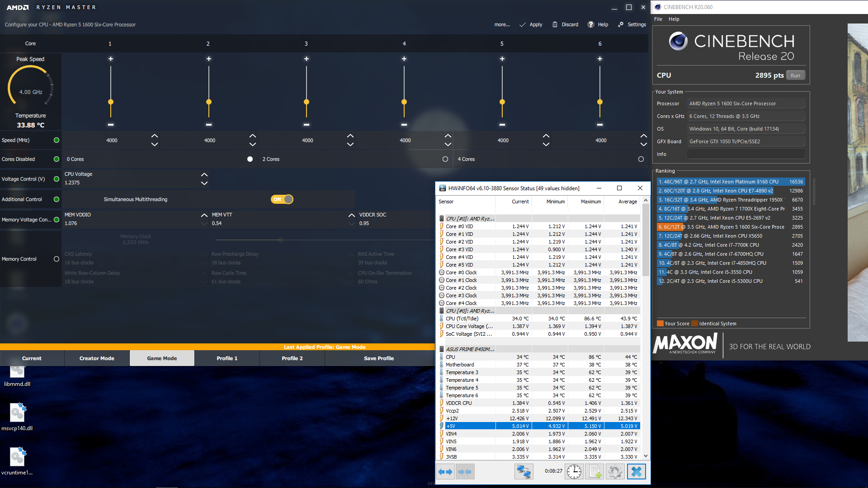The width and height of the screenshot is (868, 488).
Task: Click Help question mark in Ryzen Master
Action: pos(591,24)
